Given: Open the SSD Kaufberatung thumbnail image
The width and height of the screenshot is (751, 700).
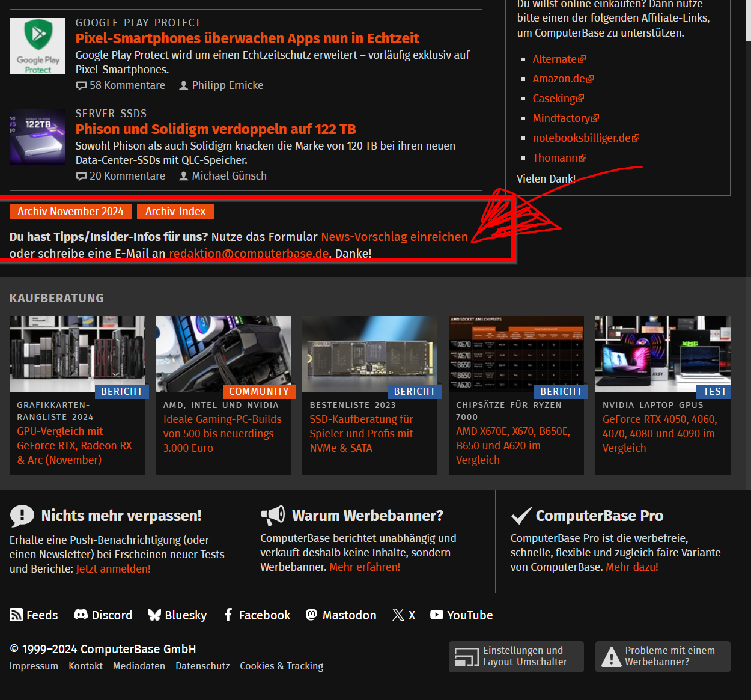Looking at the screenshot, I should point(369,354).
